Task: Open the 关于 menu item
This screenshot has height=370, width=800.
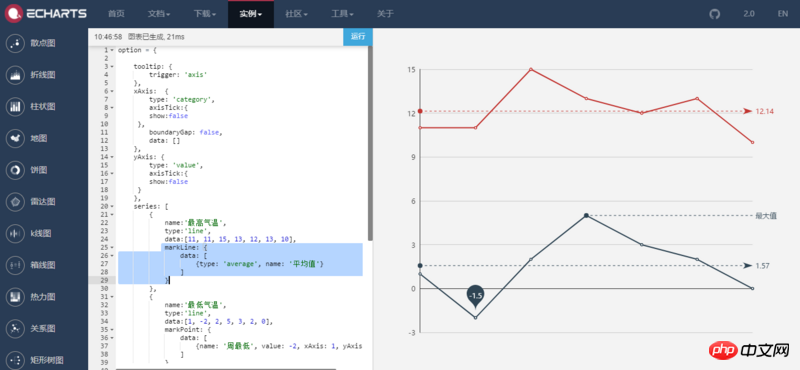Action: click(385, 14)
